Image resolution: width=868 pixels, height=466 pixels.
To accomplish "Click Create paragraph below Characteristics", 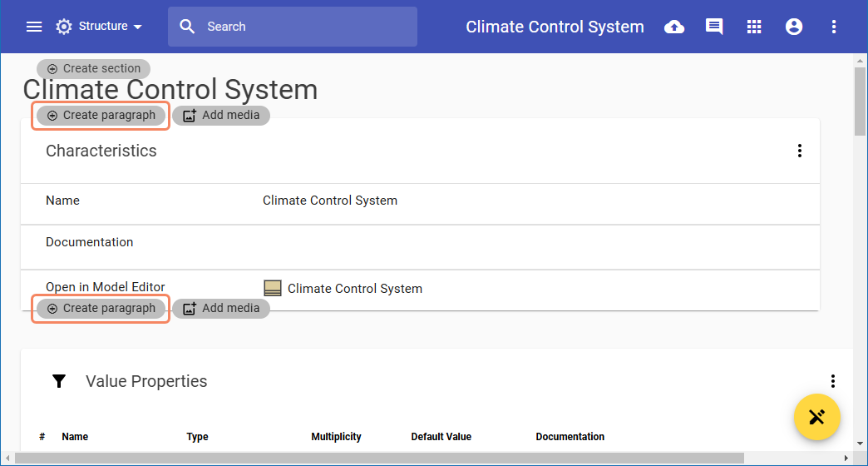I will 101,309.
